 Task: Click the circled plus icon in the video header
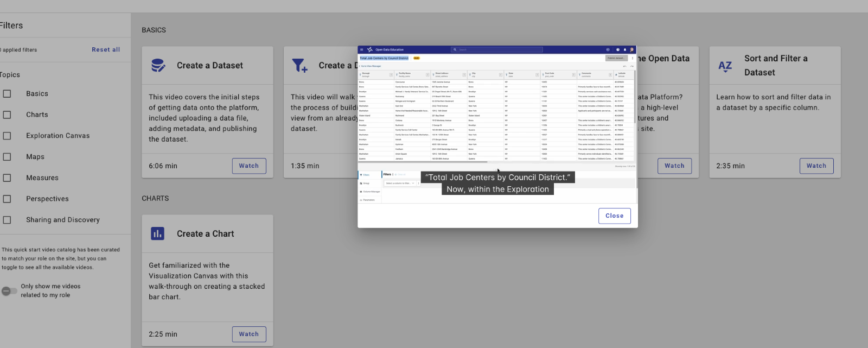click(608, 49)
